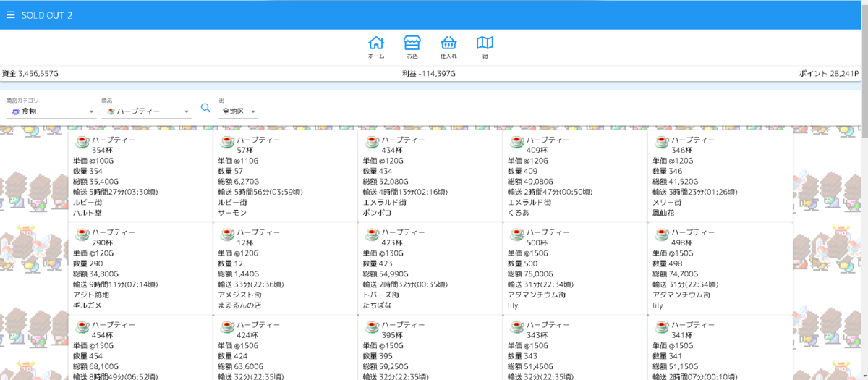
Task: Click the tea cup icon on the 423杯 card
Action: (371, 233)
